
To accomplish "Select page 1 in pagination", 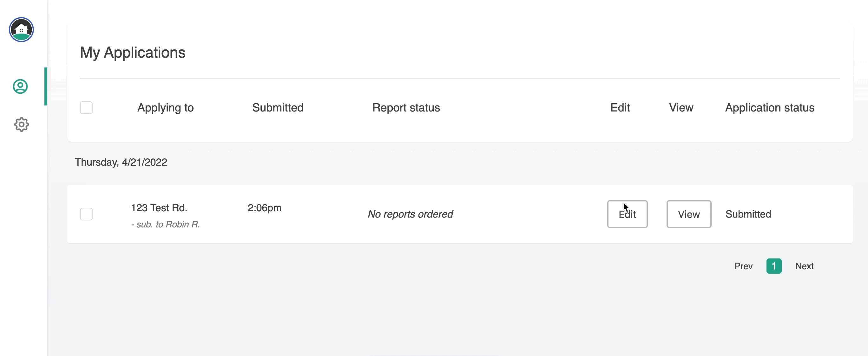I will click(x=774, y=266).
